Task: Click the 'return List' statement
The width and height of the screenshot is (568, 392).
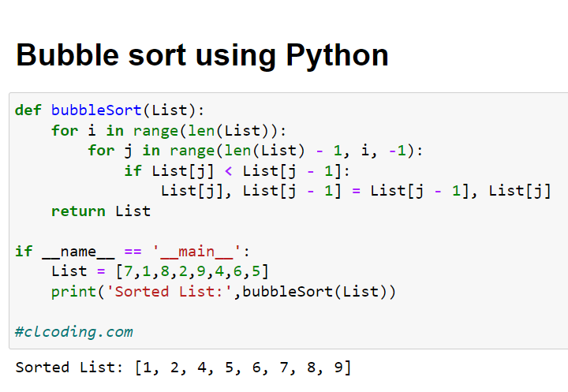Action: point(100,211)
